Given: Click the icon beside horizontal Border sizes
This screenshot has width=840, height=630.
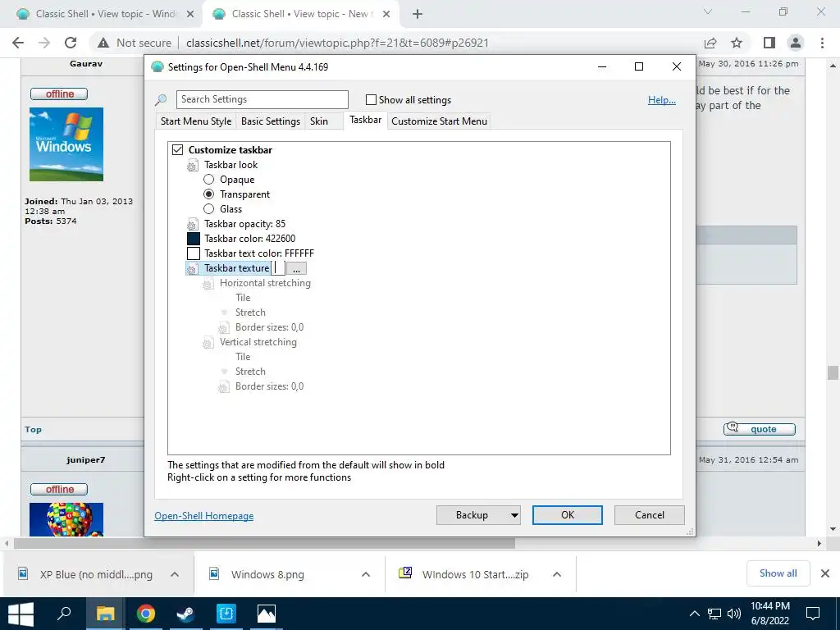Looking at the screenshot, I should click(223, 328).
